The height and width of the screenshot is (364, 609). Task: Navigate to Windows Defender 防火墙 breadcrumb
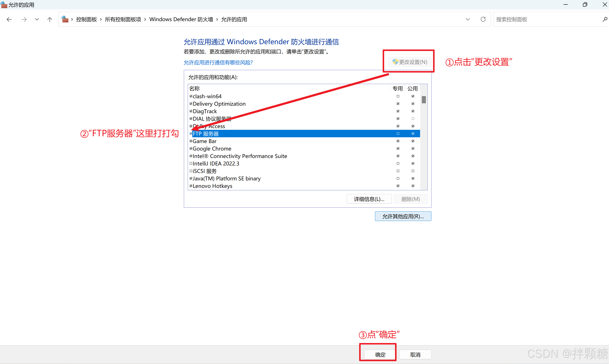tap(181, 19)
